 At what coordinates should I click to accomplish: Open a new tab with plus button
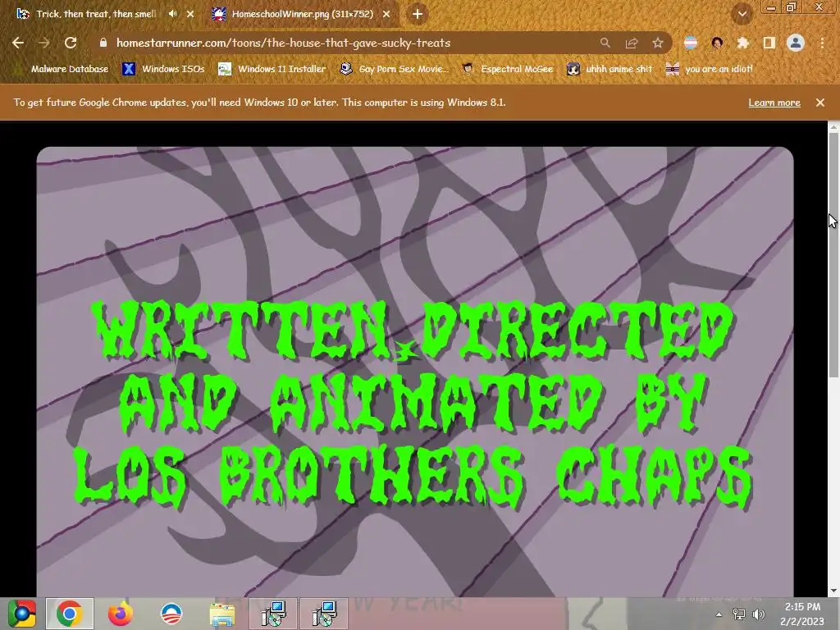418,14
